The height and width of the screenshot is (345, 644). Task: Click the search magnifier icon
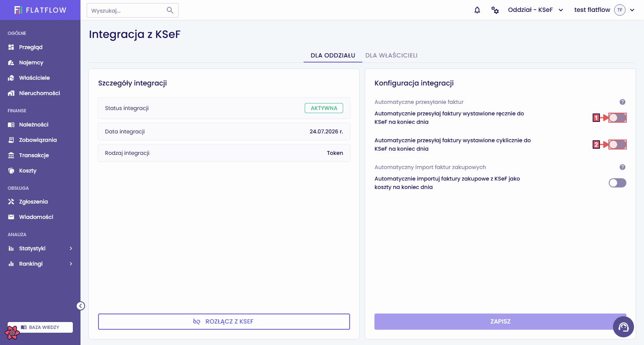170,10
